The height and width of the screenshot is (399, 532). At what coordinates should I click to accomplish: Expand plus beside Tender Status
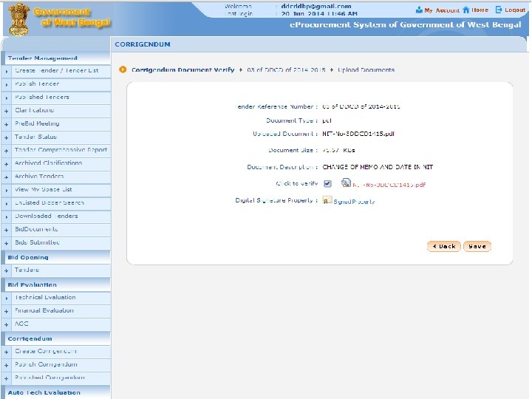[7, 137]
